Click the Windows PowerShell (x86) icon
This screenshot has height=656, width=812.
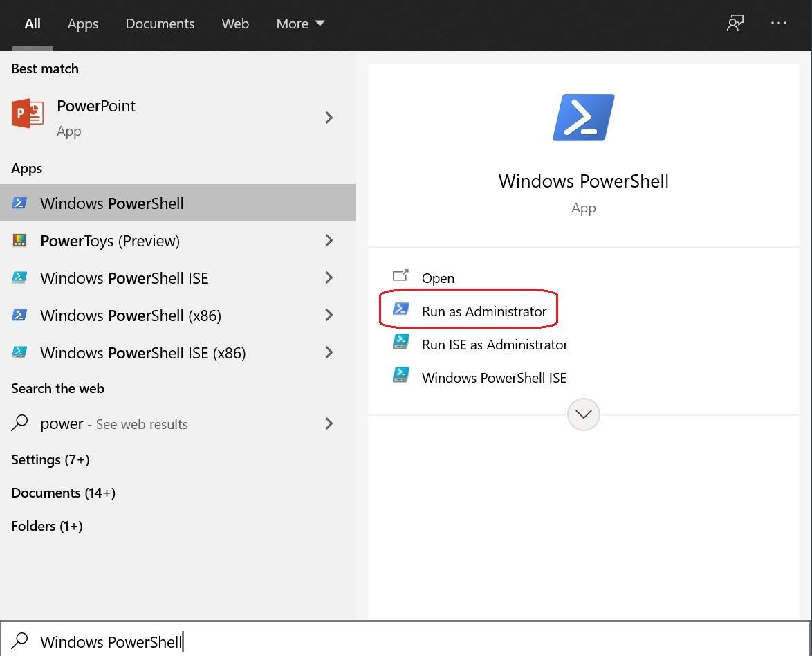click(x=19, y=315)
